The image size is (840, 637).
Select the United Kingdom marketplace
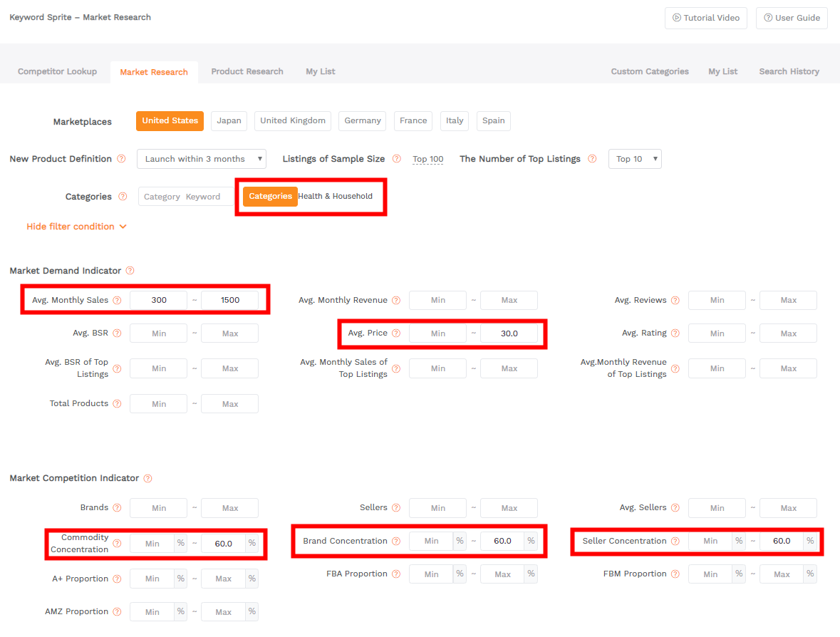[293, 121]
